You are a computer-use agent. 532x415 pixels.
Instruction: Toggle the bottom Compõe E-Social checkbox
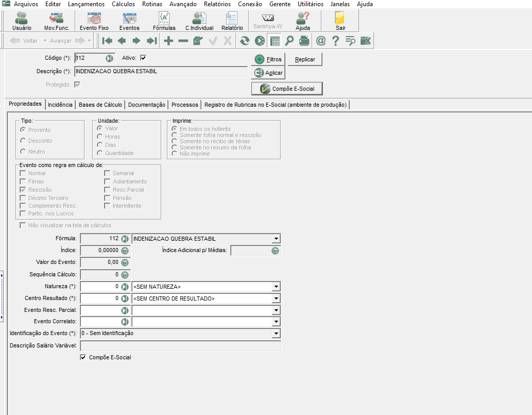[83, 357]
